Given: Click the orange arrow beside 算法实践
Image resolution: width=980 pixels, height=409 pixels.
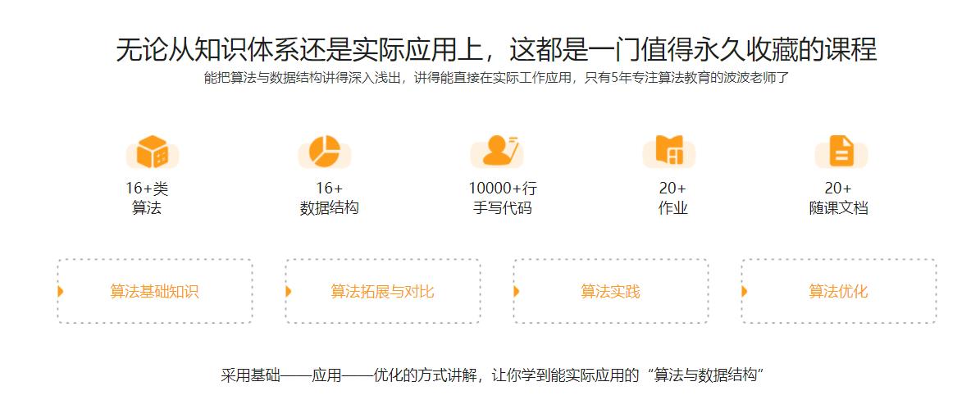Looking at the screenshot, I should click(x=517, y=291).
